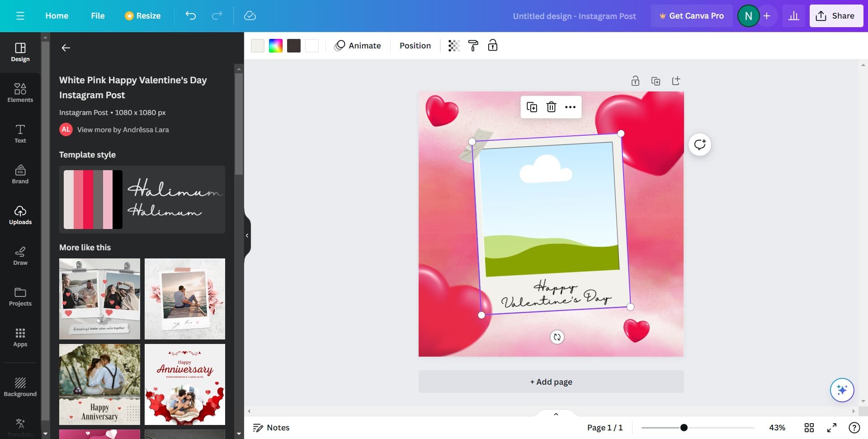Open the Text panel in the sidebar
The image size is (868, 439).
20,134
